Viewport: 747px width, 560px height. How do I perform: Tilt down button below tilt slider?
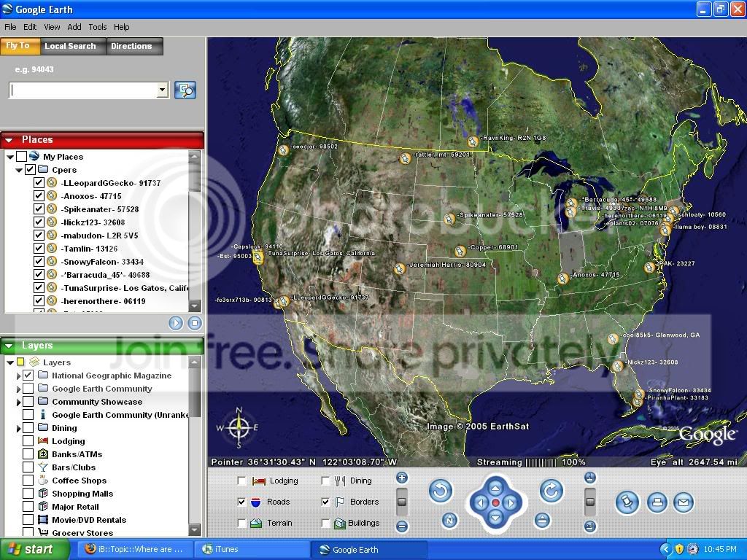(x=589, y=526)
